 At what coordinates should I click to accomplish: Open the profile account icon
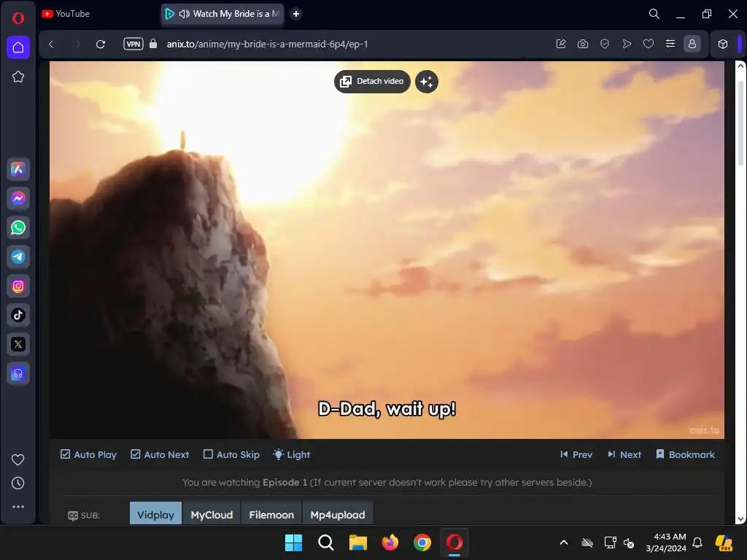click(x=692, y=44)
